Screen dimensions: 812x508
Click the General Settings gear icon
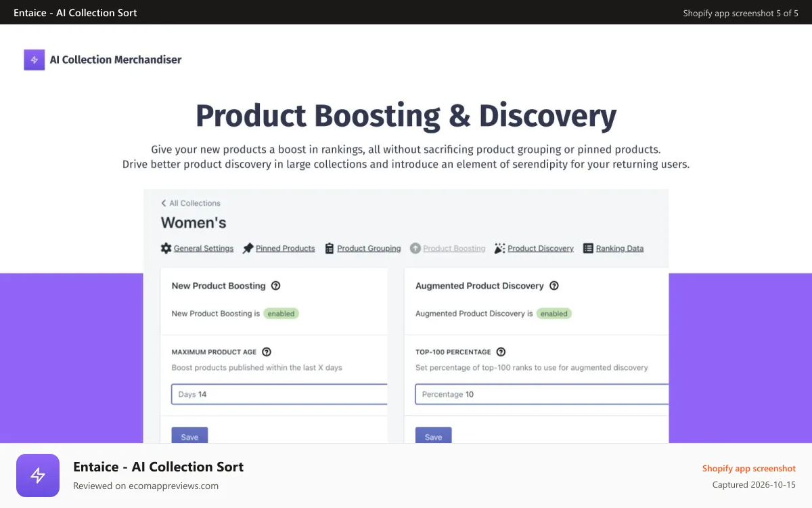166,249
